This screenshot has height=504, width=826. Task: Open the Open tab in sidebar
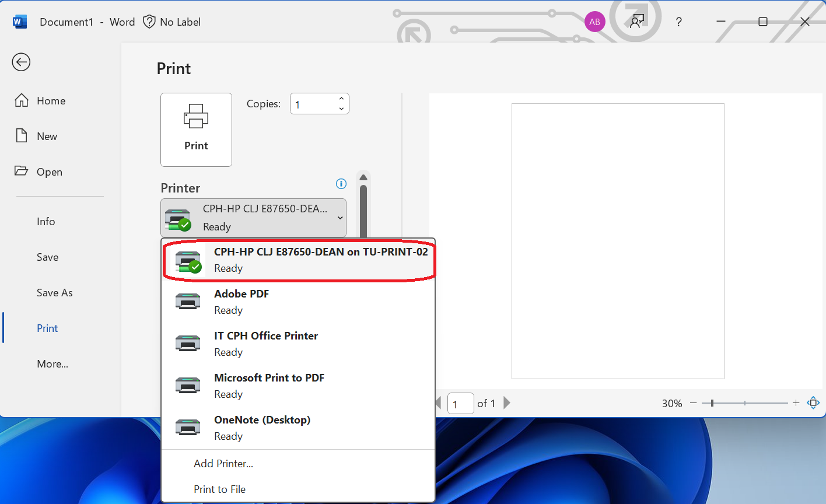click(49, 171)
